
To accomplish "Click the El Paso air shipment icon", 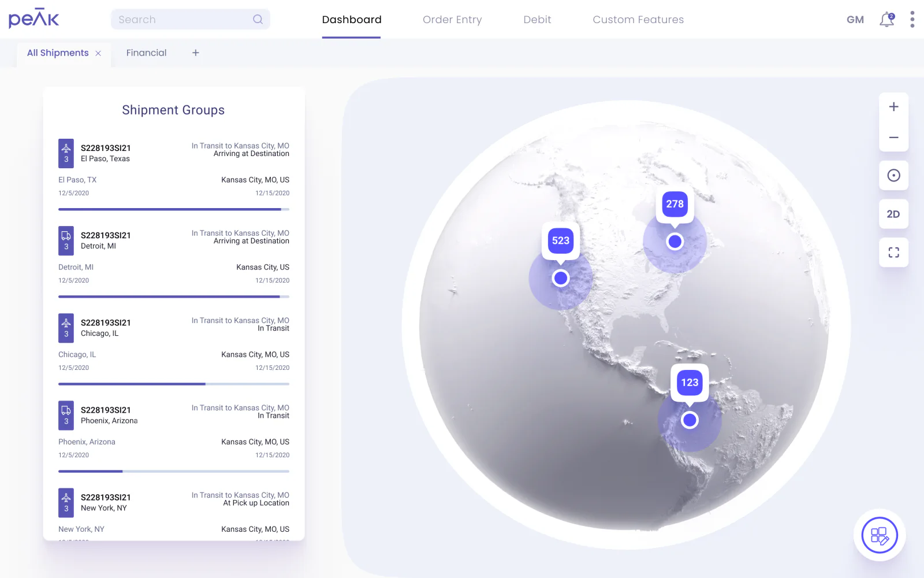I will click(x=66, y=153).
